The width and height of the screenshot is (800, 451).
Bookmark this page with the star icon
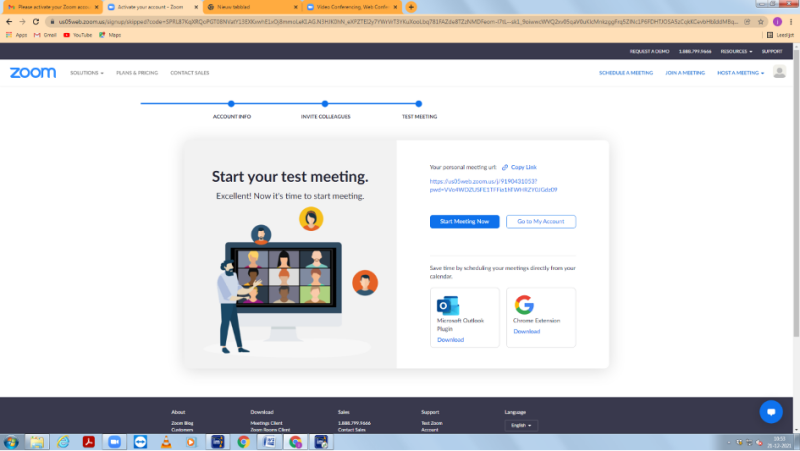(761, 21)
